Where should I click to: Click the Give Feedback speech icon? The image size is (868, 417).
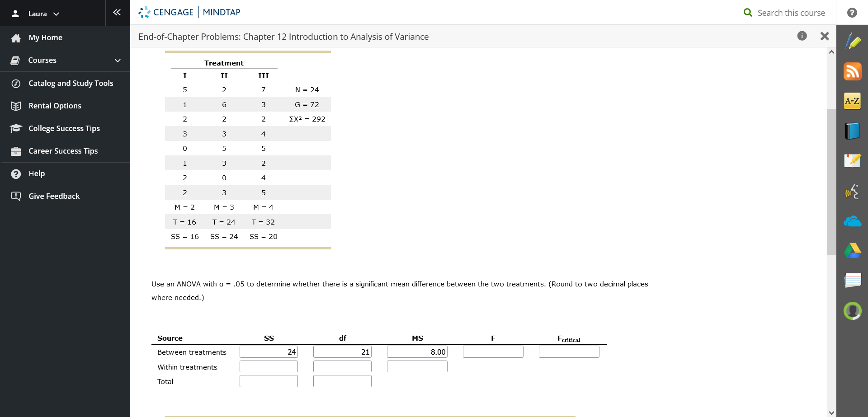(16, 196)
